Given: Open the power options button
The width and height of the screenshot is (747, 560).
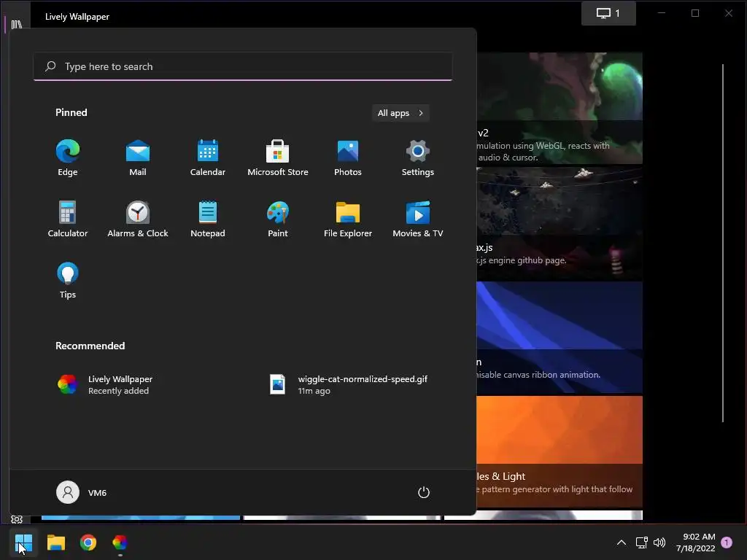Looking at the screenshot, I should coord(424,492).
